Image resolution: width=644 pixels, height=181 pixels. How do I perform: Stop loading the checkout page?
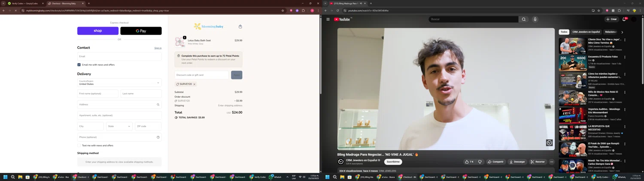coord(16,11)
